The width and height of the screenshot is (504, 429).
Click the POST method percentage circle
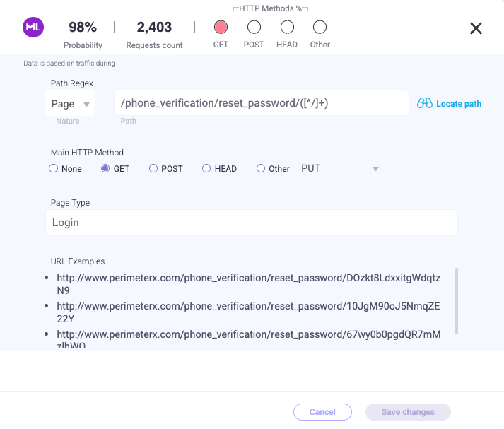coord(254,28)
